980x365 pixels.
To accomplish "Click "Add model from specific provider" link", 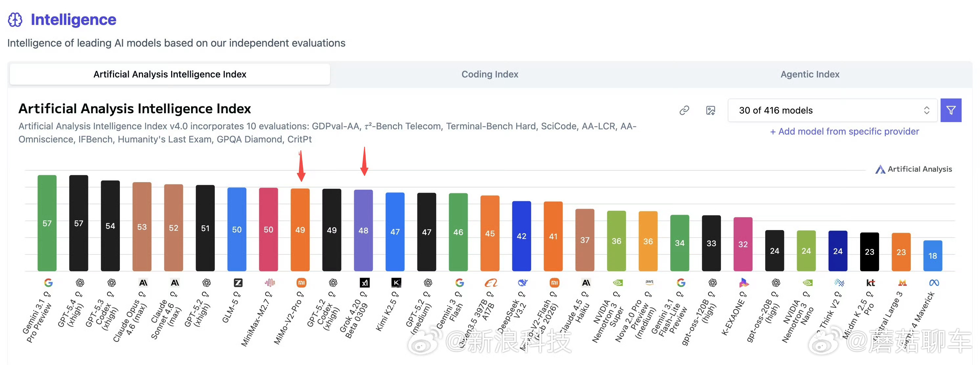I will (844, 132).
